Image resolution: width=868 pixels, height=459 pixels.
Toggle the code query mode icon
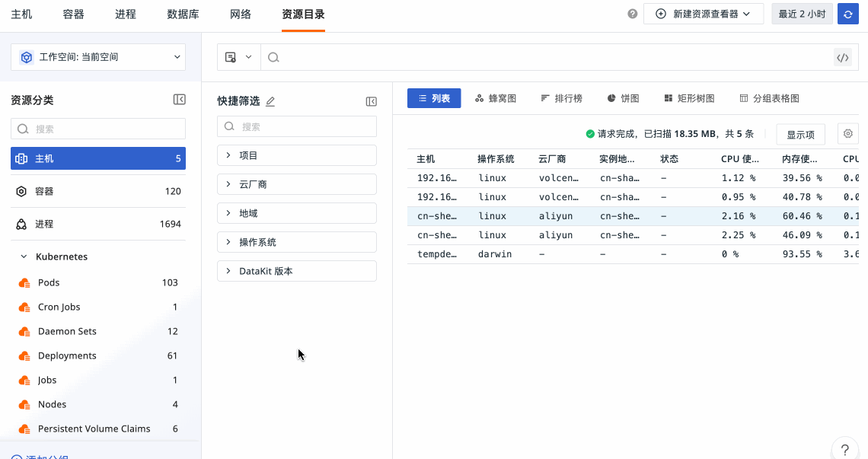[x=842, y=57]
